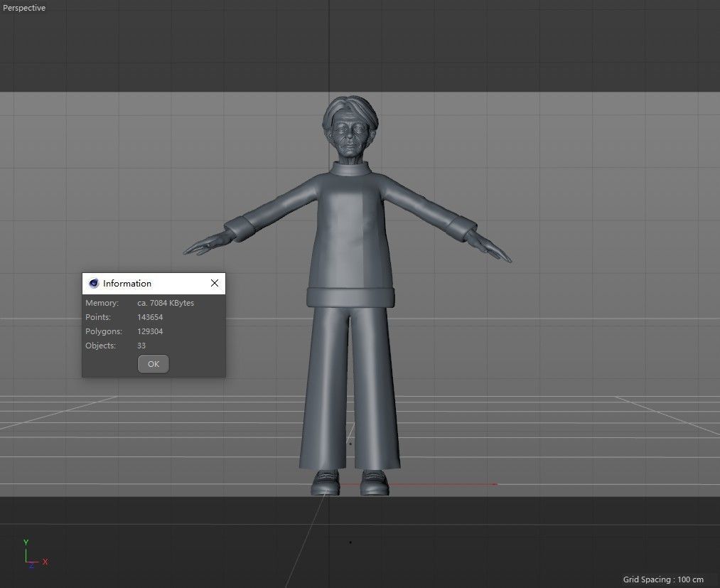Click the Memory value showing ca. 7084 KBytes
The height and width of the screenshot is (588, 720).
pyautogui.click(x=166, y=302)
